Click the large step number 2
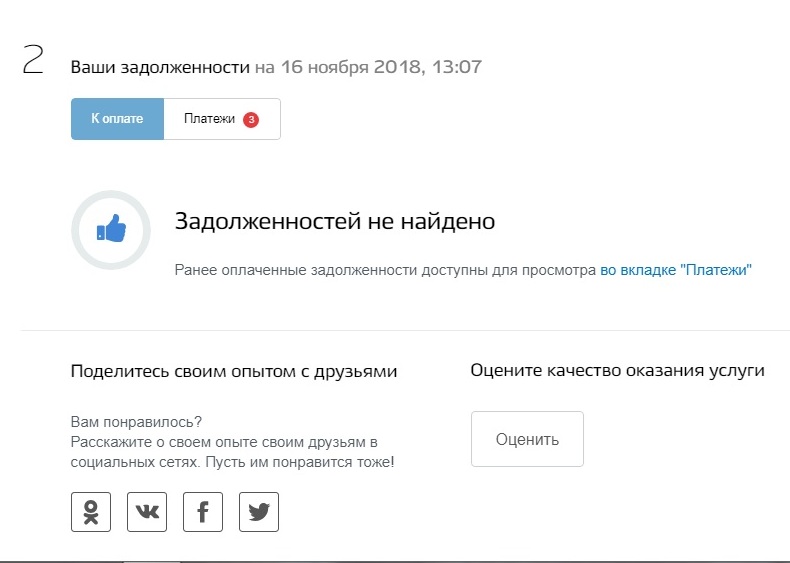The width and height of the screenshot is (790, 563). point(33,62)
